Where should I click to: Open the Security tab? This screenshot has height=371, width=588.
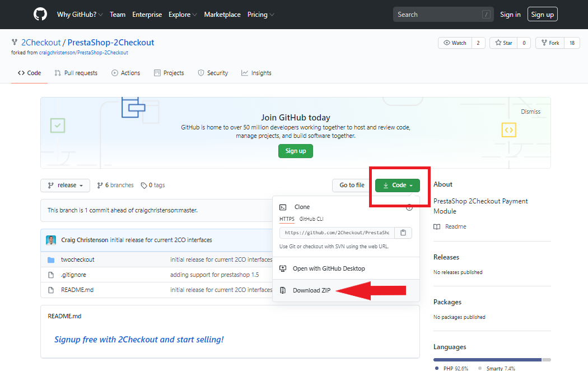click(213, 73)
